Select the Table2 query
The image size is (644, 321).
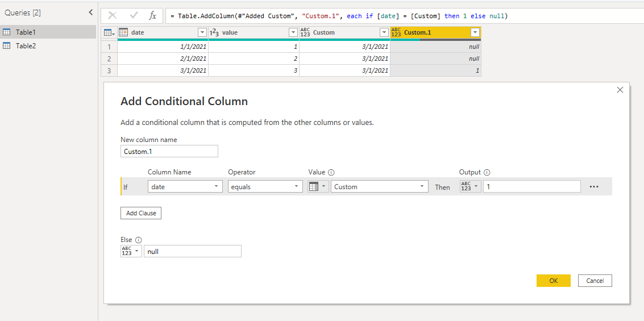coord(48,46)
